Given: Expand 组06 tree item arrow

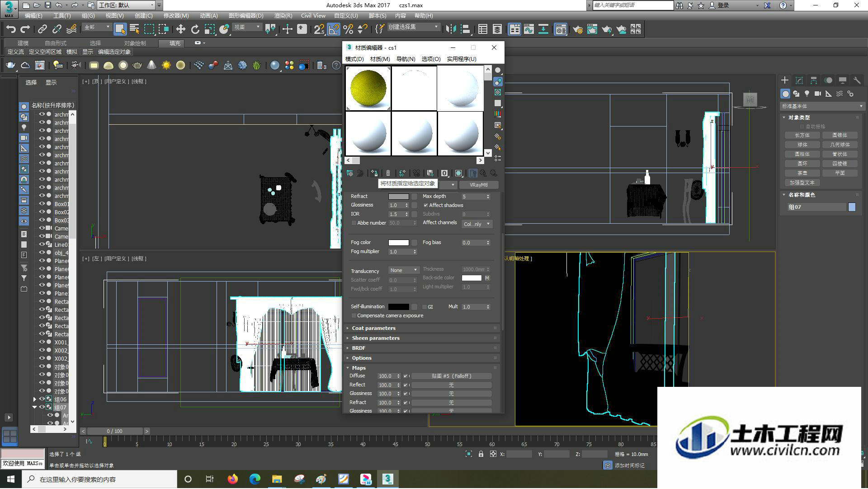Looking at the screenshot, I should pyautogui.click(x=34, y=399).
